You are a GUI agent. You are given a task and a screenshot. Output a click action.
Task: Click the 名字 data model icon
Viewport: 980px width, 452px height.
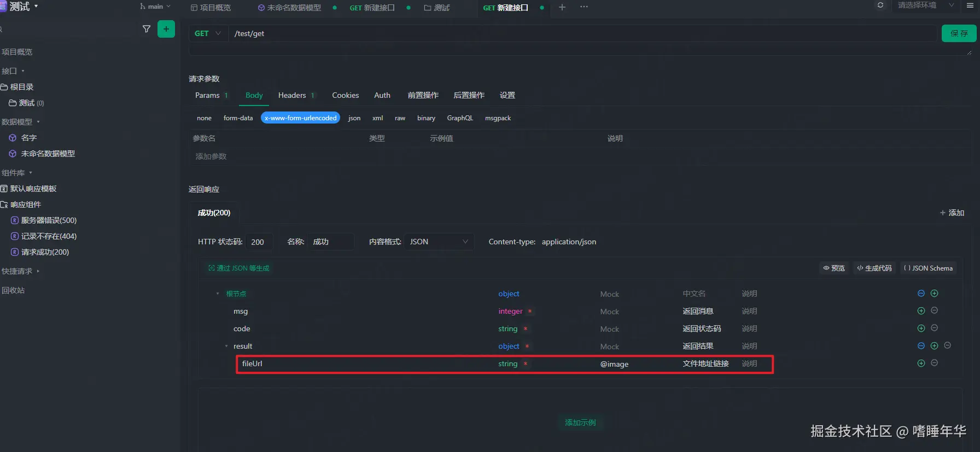13,138
